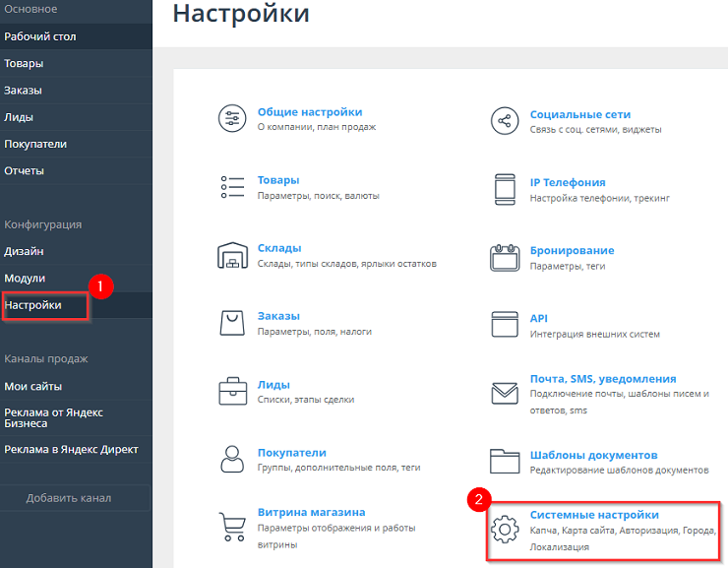Select the gear icon for Системные настройки
This screenshot has height=568, width=728.
point(505,528)
